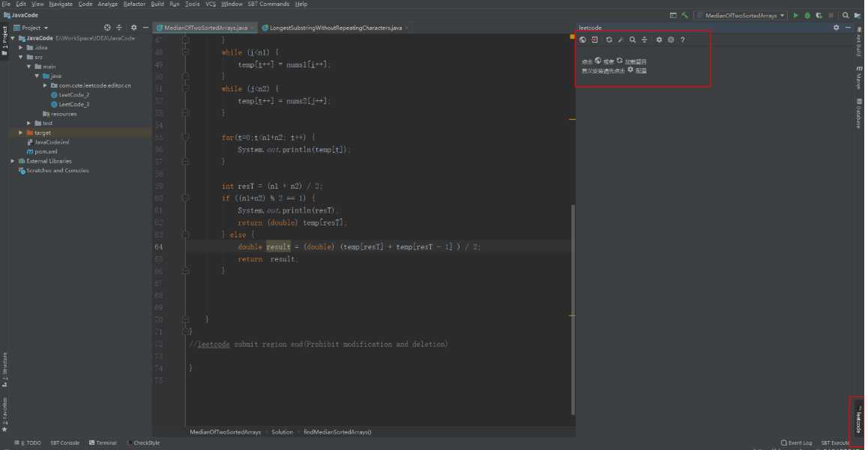
Task: Open leetcode plugin settings gear in toolbar
Action: pyautogui.click(x=659, y=40)
